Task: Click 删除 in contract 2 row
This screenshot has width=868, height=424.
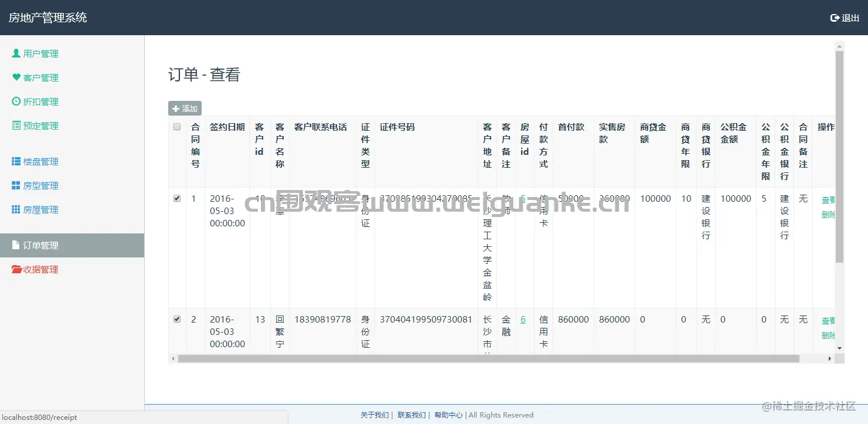Action: click(x=828, y=335)
